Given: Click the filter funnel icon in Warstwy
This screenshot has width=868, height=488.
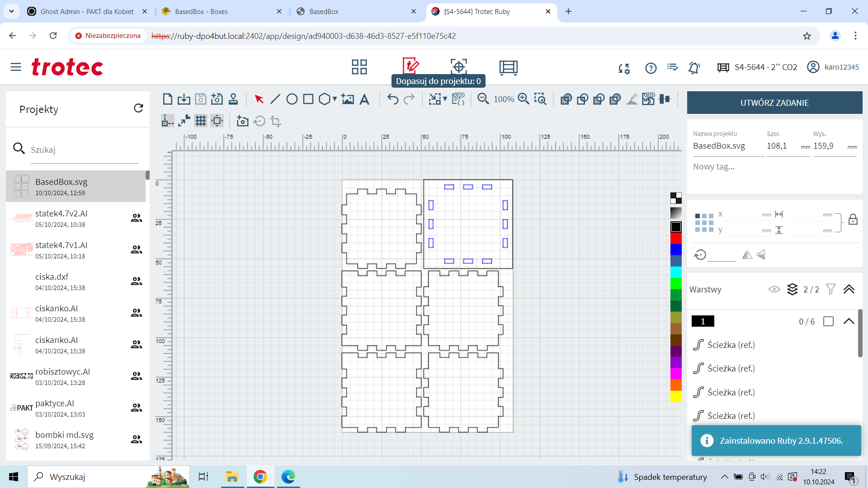Looking at the screenshot, I should [x=830, y=289].
